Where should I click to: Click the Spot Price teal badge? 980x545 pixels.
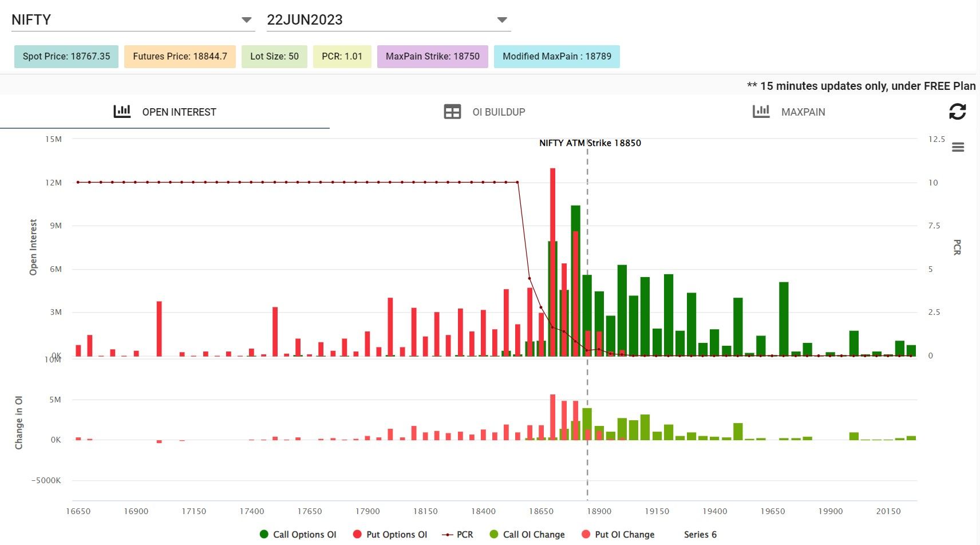[66, 57]
